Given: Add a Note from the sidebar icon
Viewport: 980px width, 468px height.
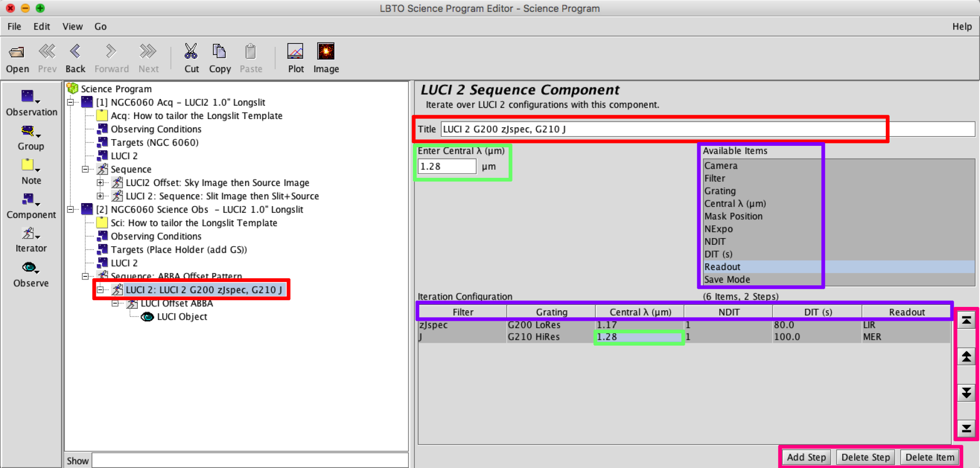Looking at the screenshot, I should pos(30,165).
